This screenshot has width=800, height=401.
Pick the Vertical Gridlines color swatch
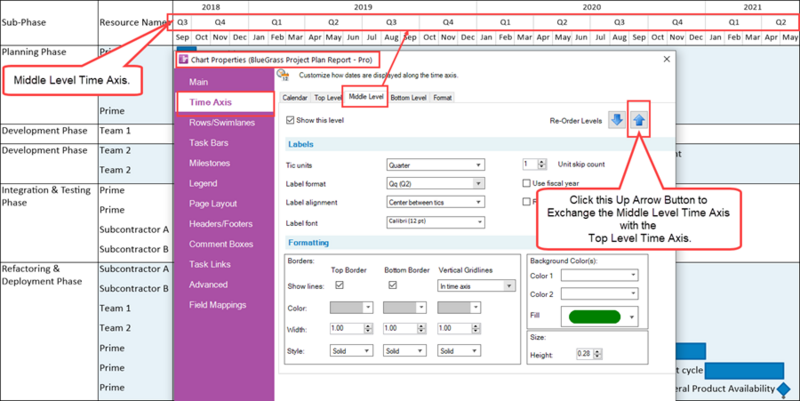459,308
